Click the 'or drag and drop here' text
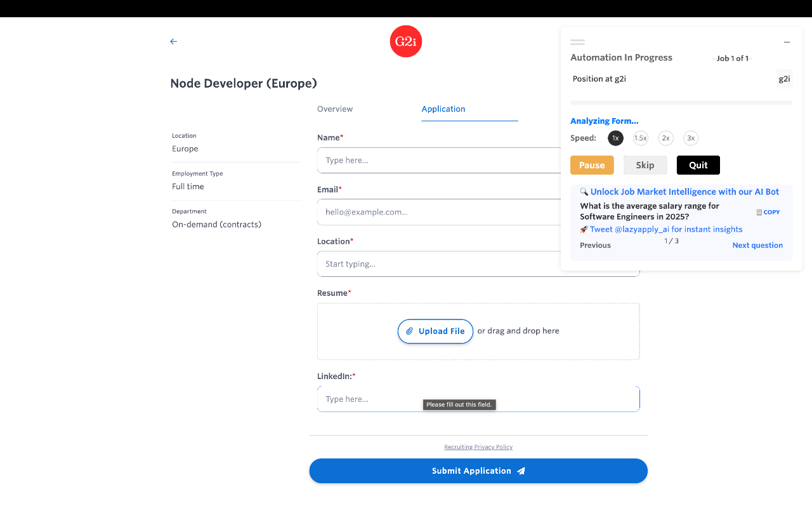The width and height of the screenshot is (812, 508). click(x=518, y=331)
